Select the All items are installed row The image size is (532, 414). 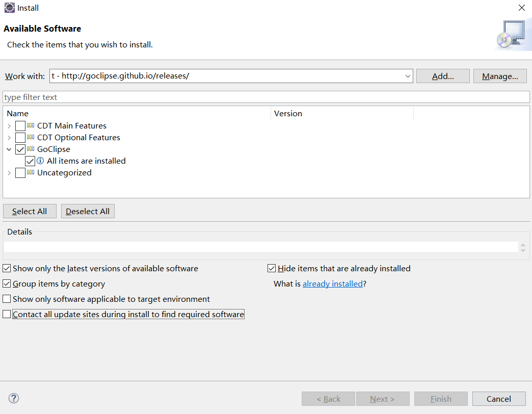pyautogui.click(x=86, y=161)
